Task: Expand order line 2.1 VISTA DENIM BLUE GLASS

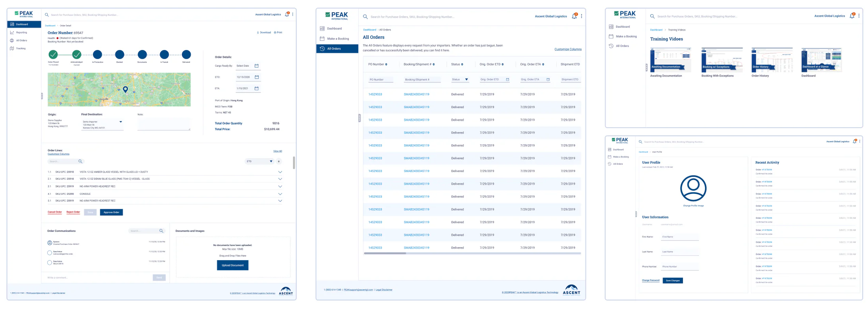Action: [280, 179]
